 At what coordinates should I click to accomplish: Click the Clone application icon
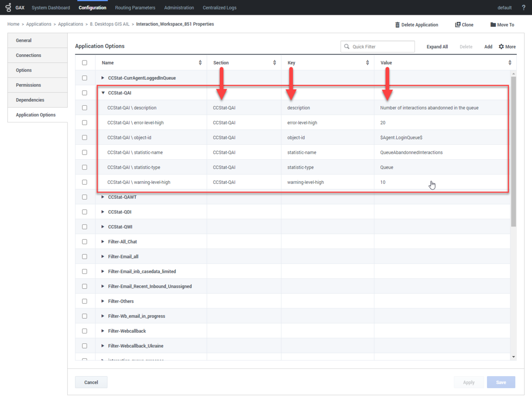[458, 25]
